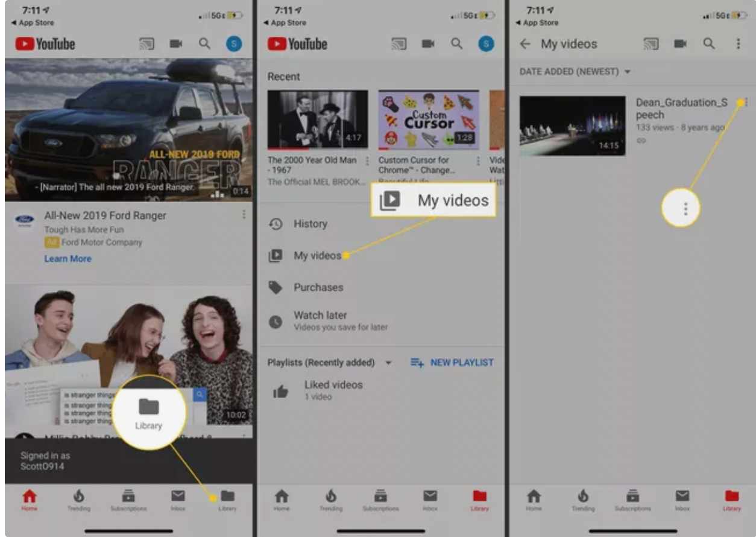Select Subscriptions tab in third phone's bottom bar

click(632, 500)
